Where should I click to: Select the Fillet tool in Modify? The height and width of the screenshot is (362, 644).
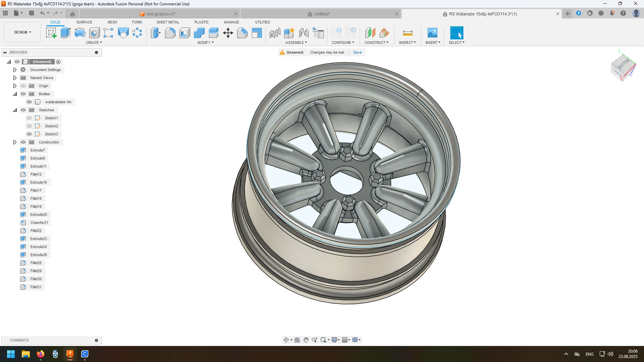tap(170, 33)
